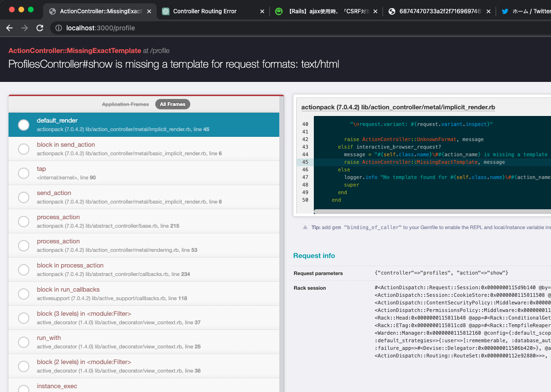Click the browser back arrow
This screenshot has height=392, width=551.
[9, 28]
